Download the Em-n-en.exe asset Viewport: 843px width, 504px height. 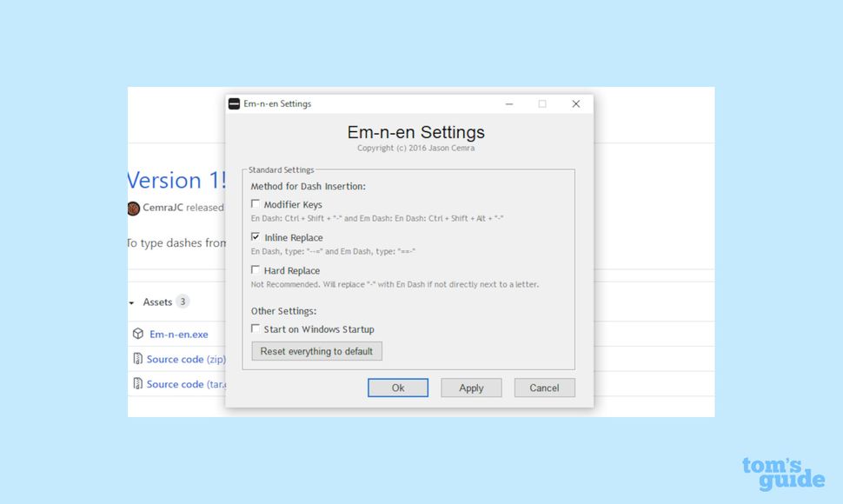point(179,334)
